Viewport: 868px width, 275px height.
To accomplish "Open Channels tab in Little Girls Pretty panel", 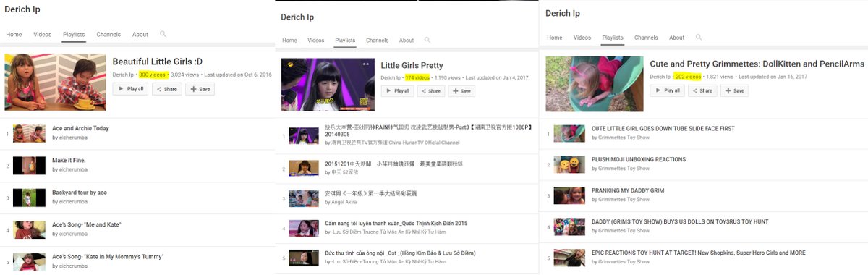I will 377,41.
